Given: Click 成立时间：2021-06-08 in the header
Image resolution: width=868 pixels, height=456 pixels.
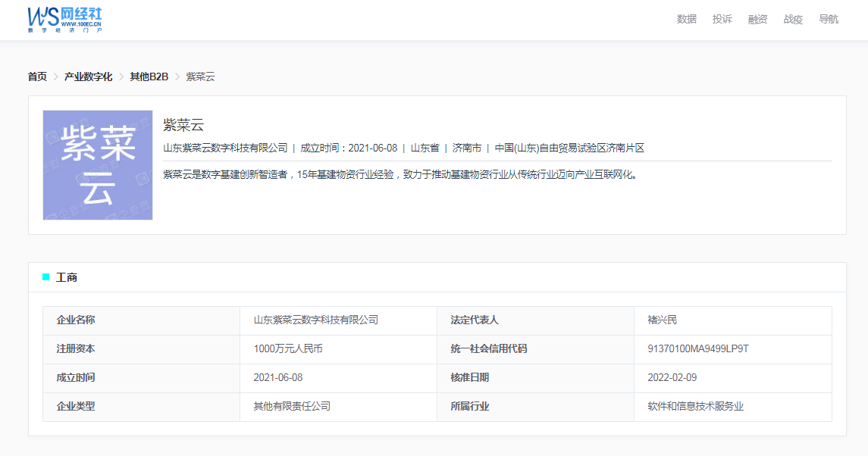Looking at the screenshot, I should pyautogui.click(x=349, y=148).
